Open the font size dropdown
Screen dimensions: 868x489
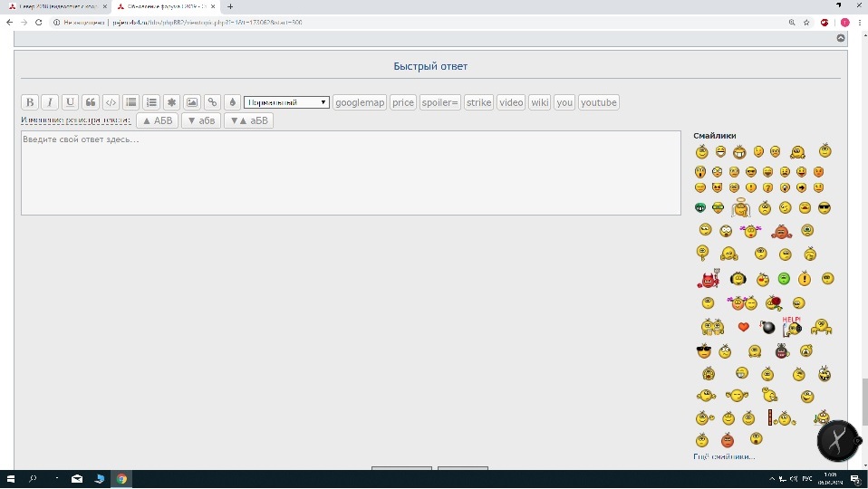click(x=286, y=102)
